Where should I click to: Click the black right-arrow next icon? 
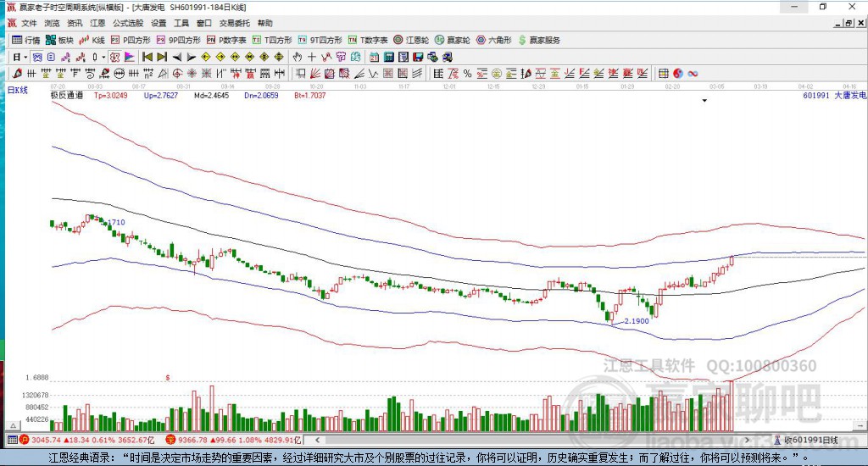coord(191,57)
